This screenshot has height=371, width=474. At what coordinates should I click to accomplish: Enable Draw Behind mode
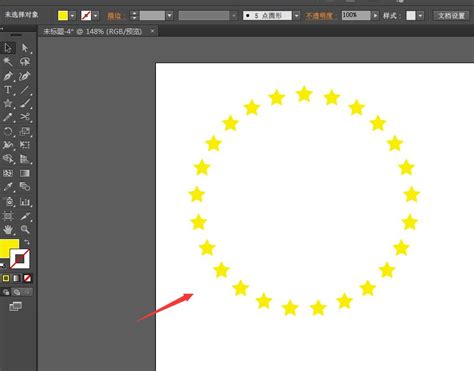17,292
